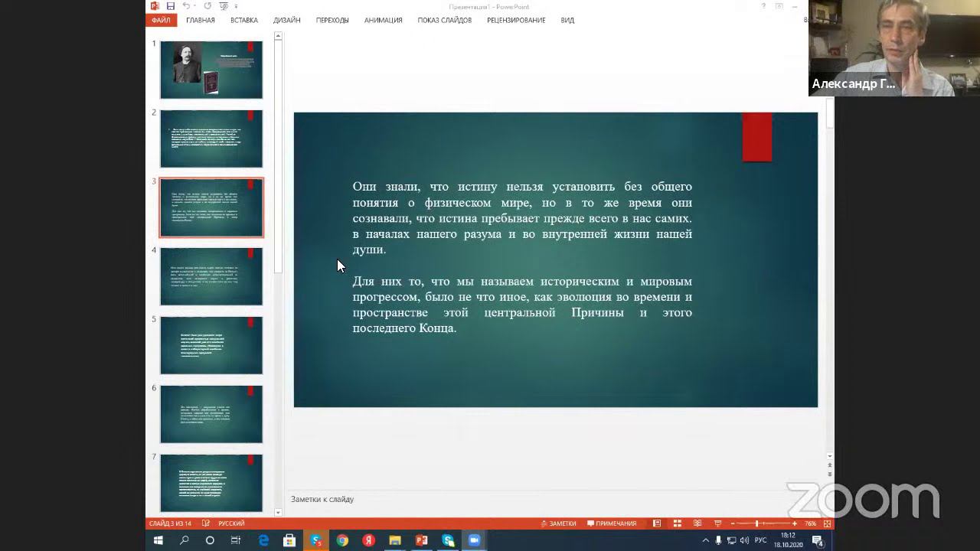Select slide 3 thumbnail
The image size is (980, 551).
point(211,207)
